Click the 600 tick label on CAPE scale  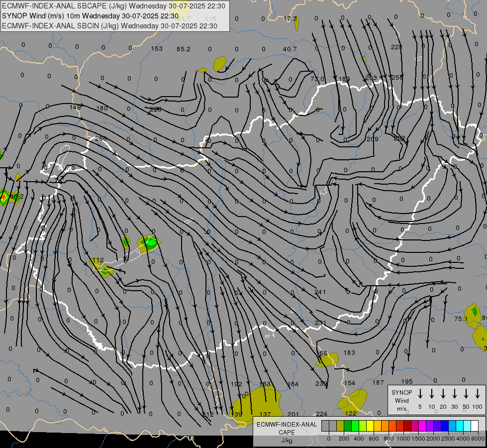(x=374, y=439)
